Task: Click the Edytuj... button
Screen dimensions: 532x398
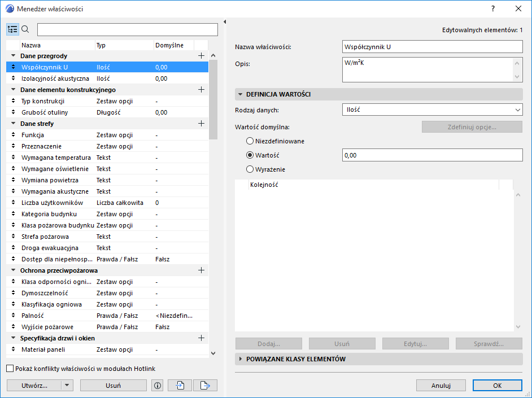Action: 415,344
